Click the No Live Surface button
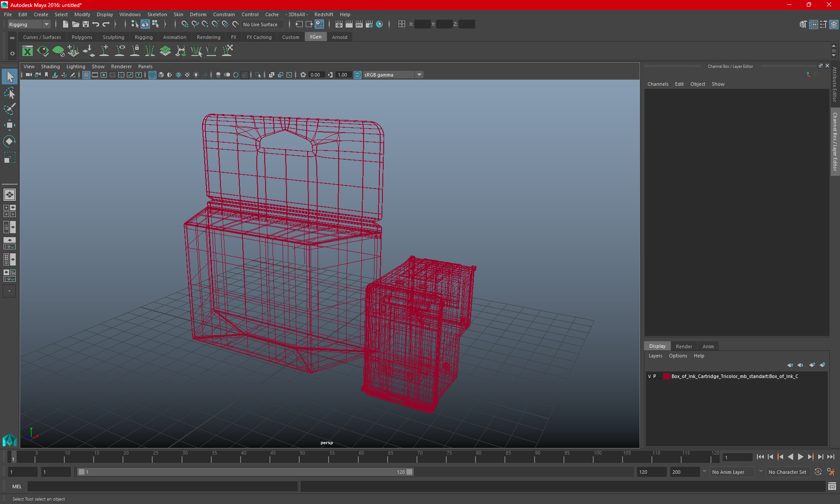Screen dimensions: 840x504 click(x=260, y=24)
